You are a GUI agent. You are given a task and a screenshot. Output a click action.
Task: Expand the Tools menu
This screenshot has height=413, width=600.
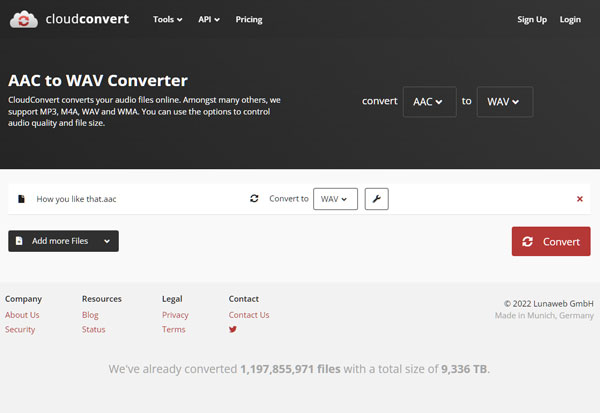click(167, 20)
